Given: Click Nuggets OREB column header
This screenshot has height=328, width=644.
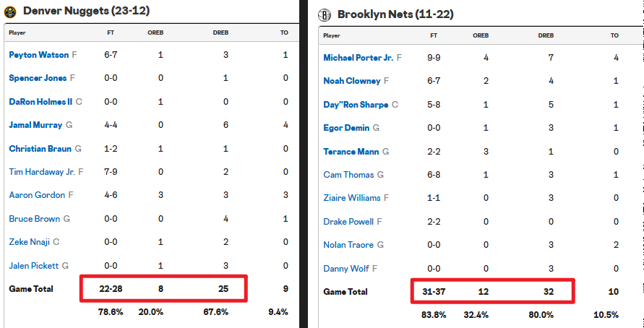Looking at the screenshot, I should [x=155, y=33].
